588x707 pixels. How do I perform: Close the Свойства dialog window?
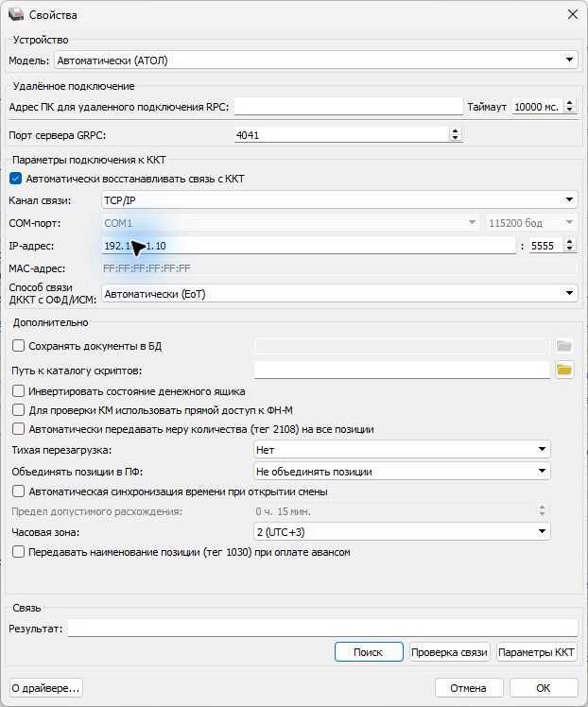coord(573,14)
